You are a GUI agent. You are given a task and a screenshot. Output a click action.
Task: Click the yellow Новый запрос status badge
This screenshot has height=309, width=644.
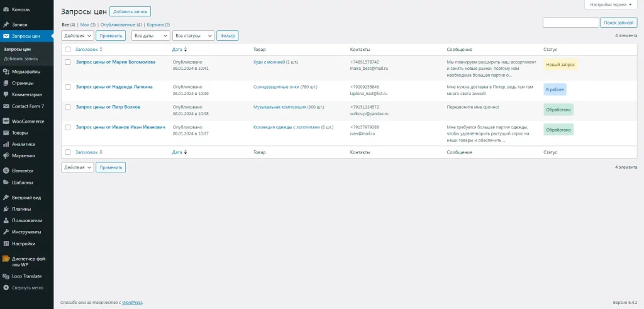pyautogui.click(x=560, y=65)
